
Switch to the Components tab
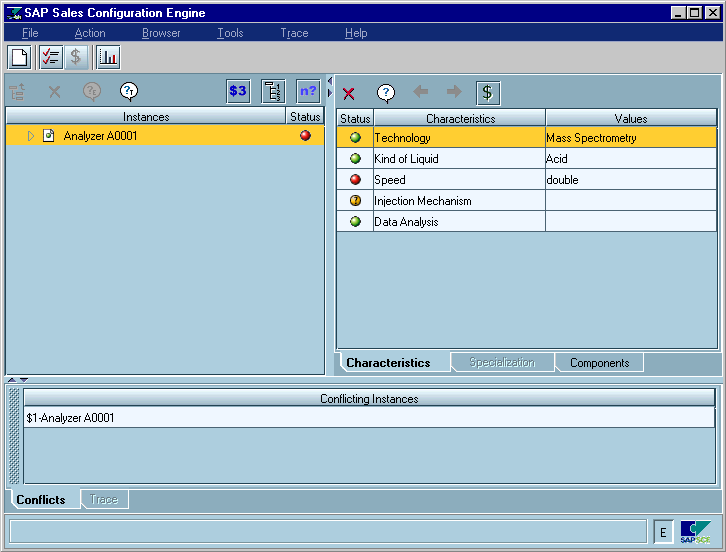600,363
